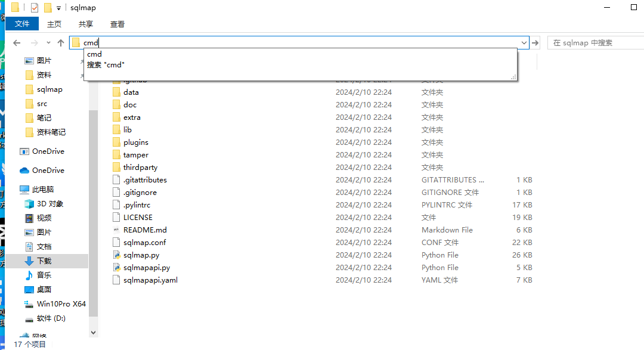Click the sqlmap.py file type 'Python File'

point(440,255)
